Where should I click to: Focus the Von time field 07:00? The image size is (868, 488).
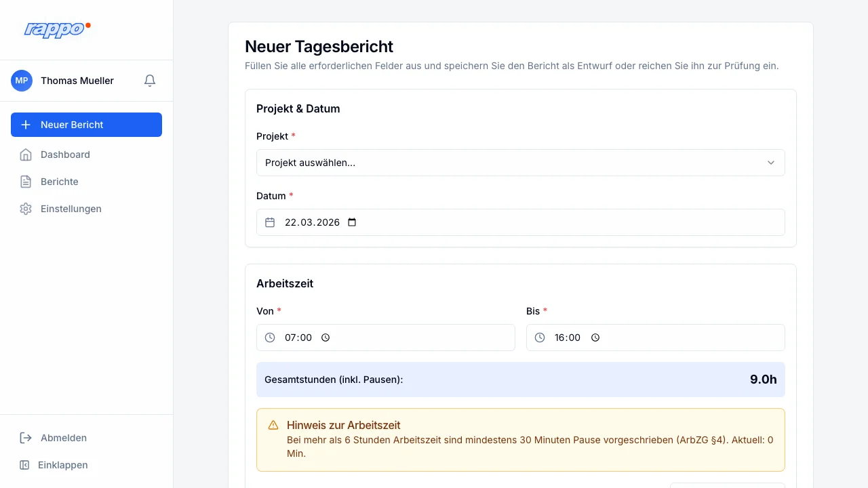click(x=386, y=338)
